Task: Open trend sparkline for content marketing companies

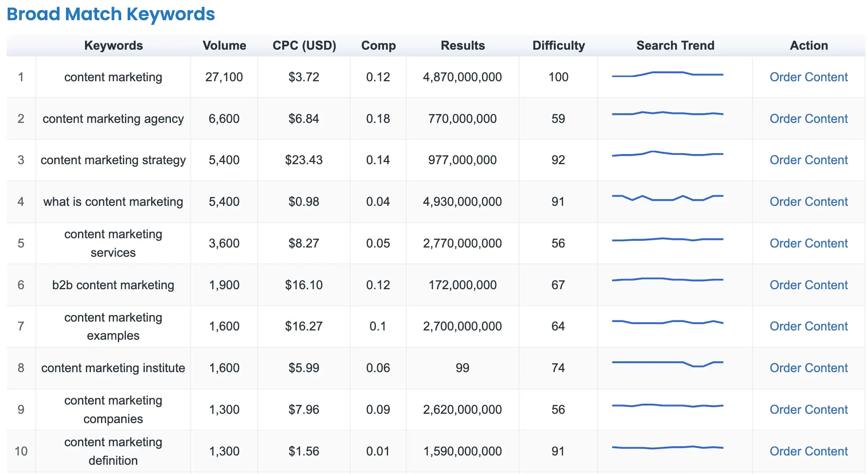Action: tap(668, 405)
